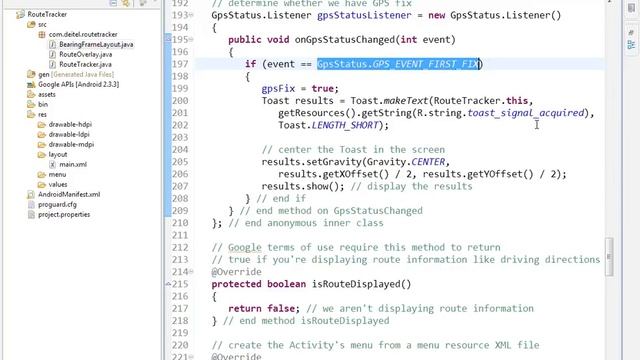This screenshot has width=640, height=360.
Task: Select the drawable-ldpi folder
Action: pyautogui.click(x=63, y=134)
